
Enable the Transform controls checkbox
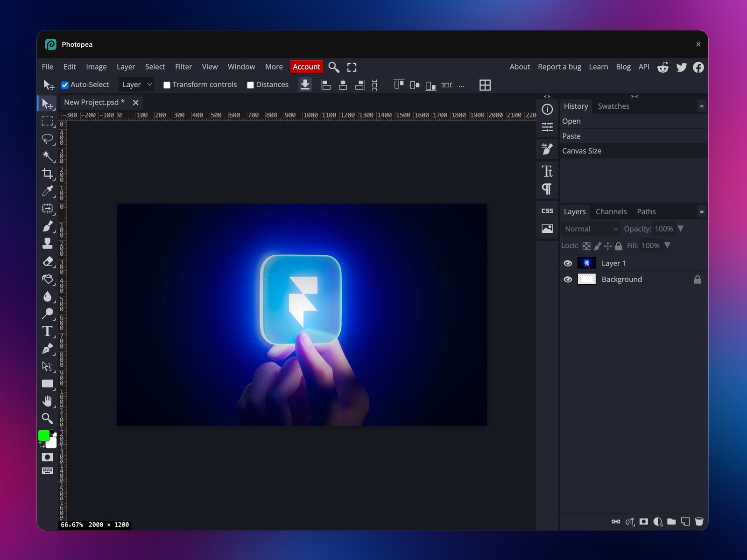pyautogui.click(x=167, y=84)
